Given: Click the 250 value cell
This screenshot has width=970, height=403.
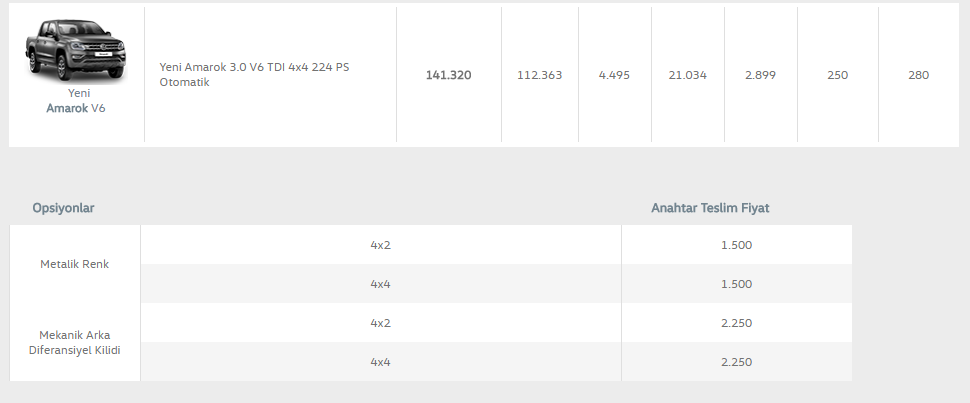Looking at the screenshot, I should tap(837, 75).
